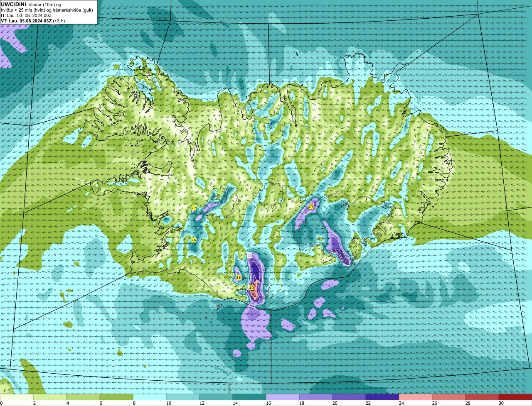Viewport: 532px width, 406px height.
Task: Click the legend scale number 8
Action: tap(134, 403)
